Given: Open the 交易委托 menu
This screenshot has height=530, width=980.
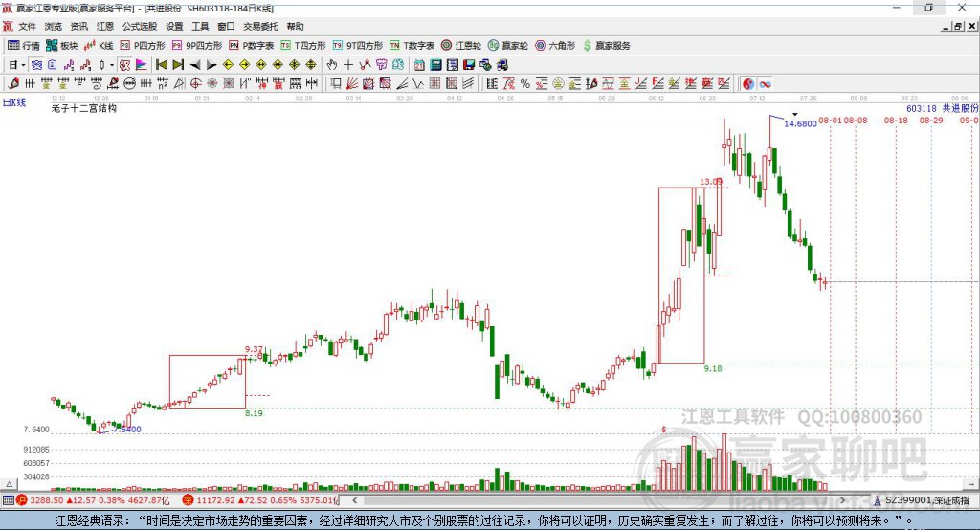Looking at the screenshot, I should 260,26.
